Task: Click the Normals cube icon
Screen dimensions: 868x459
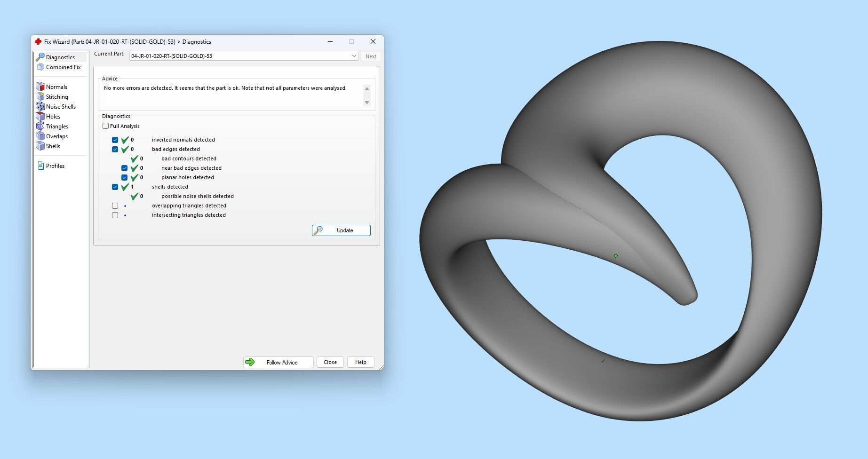Action: point(40,87)
